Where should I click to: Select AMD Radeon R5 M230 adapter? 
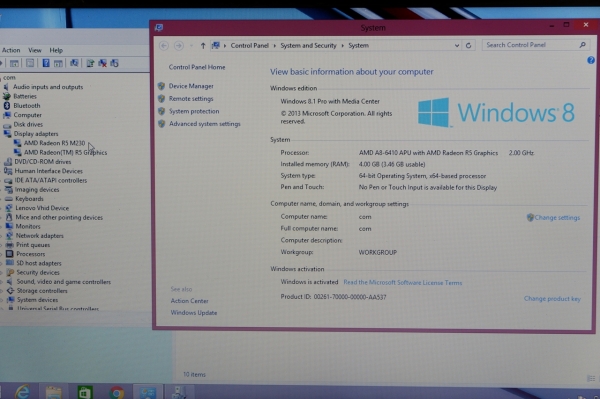click(54, 143)
